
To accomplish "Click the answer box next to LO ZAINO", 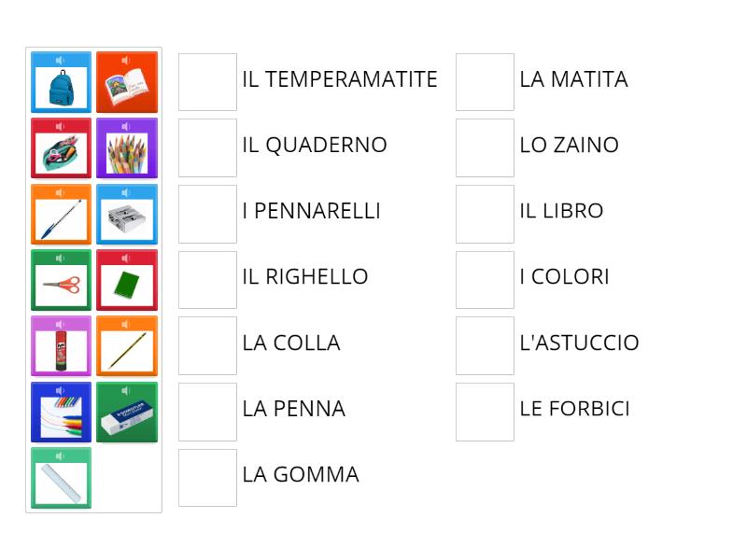I will 484,147.
